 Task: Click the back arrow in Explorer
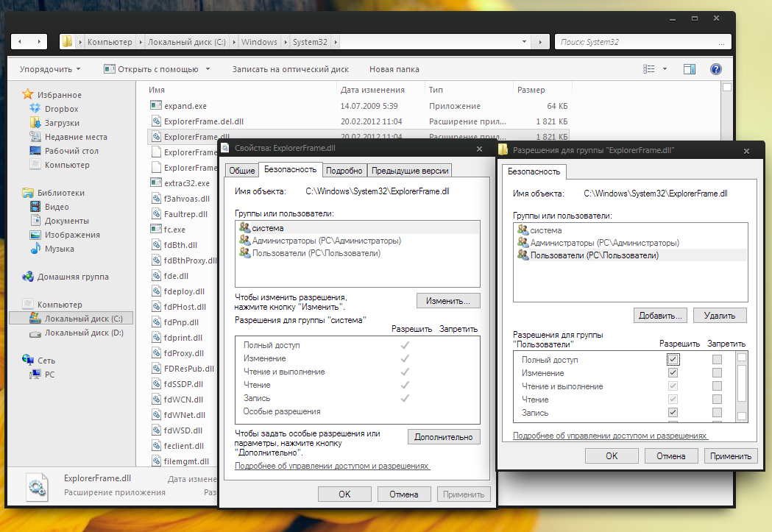20,42
